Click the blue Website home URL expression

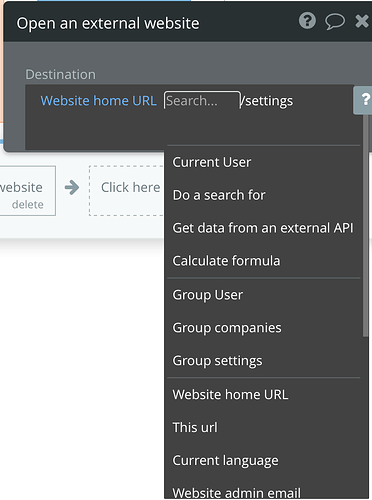click(98, 101)
